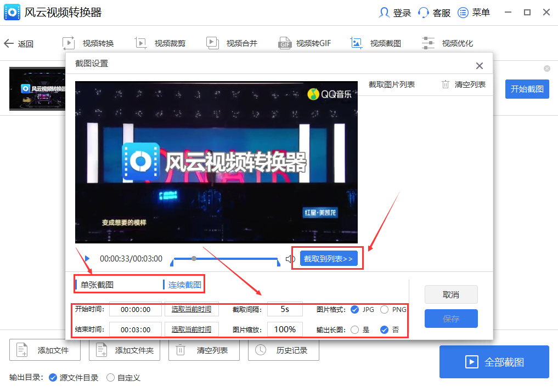This screenshot has width=558, height=392.
Task: Click 开始截图 button
Action: (527, 89)
